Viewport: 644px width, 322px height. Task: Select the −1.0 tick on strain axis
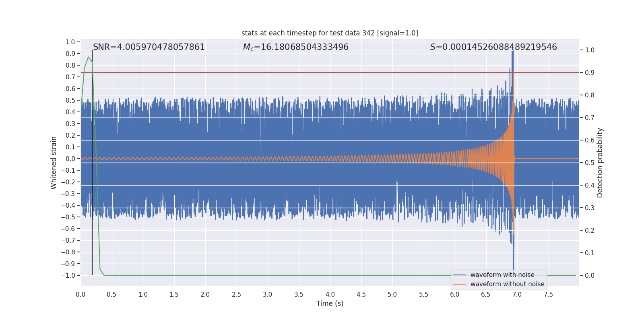(68, 275)
